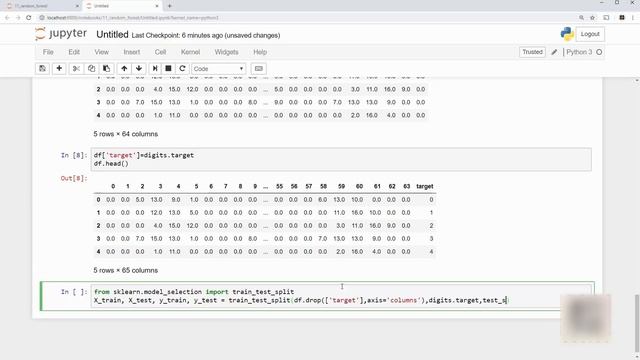Open the Widgets menu
640x360 pixels.
pos(226,52)
